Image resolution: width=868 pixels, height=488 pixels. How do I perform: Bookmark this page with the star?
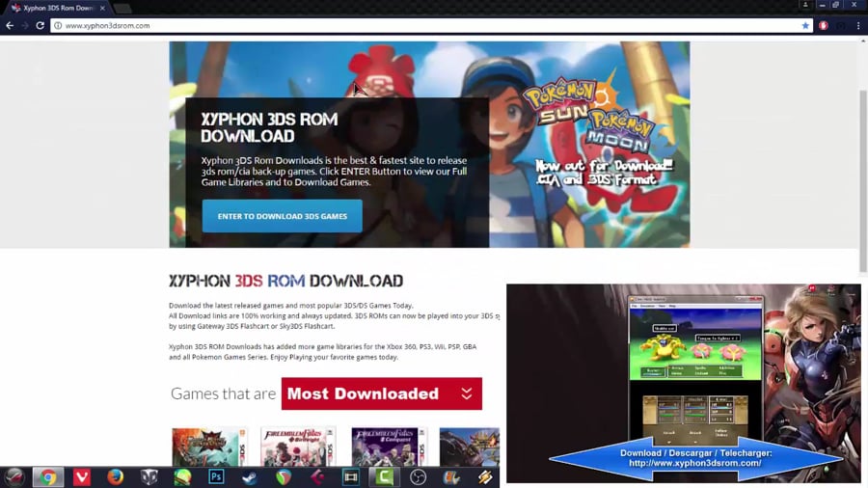click(x=805, y=25)
